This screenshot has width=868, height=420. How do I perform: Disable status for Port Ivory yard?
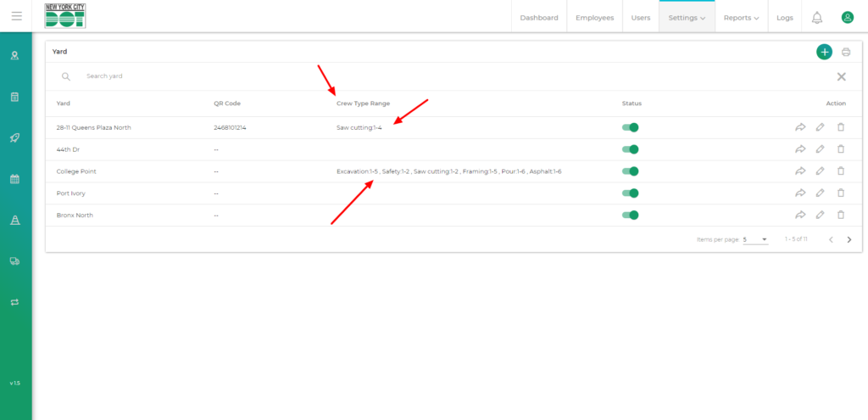630,193
